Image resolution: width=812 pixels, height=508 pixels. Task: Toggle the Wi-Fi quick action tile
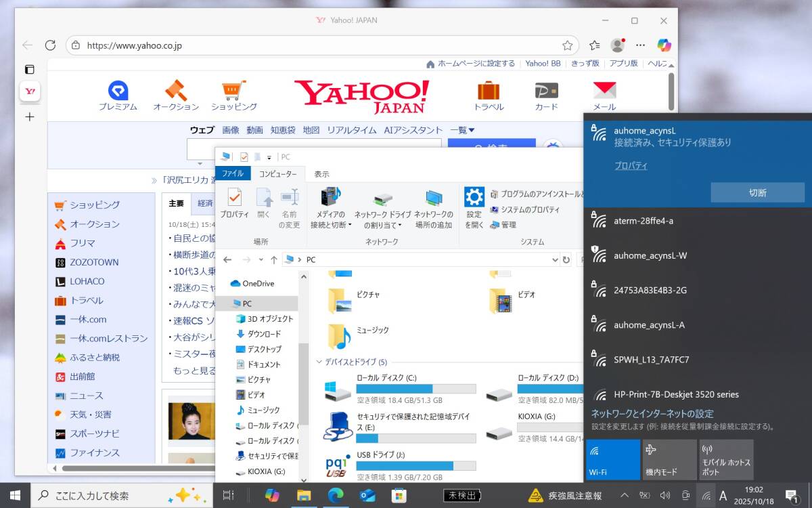[613, 459]
